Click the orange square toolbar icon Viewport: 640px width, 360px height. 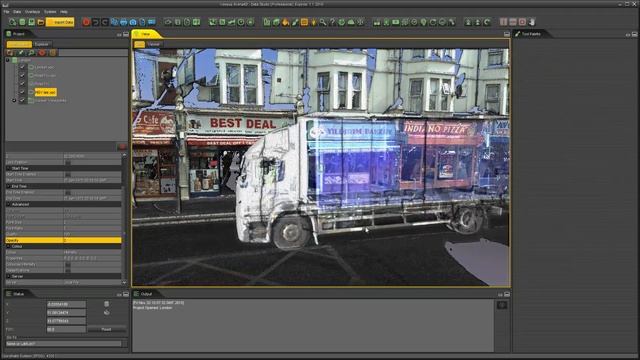tap(304, 22)
